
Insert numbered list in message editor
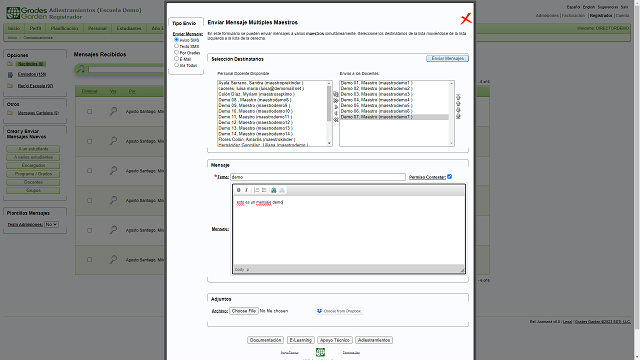pos(256,190)
